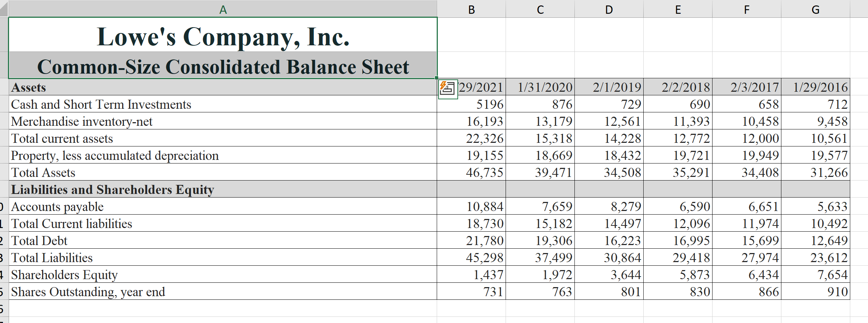Click inventory value 9,458 cell
868x323 pixels.
816,121
